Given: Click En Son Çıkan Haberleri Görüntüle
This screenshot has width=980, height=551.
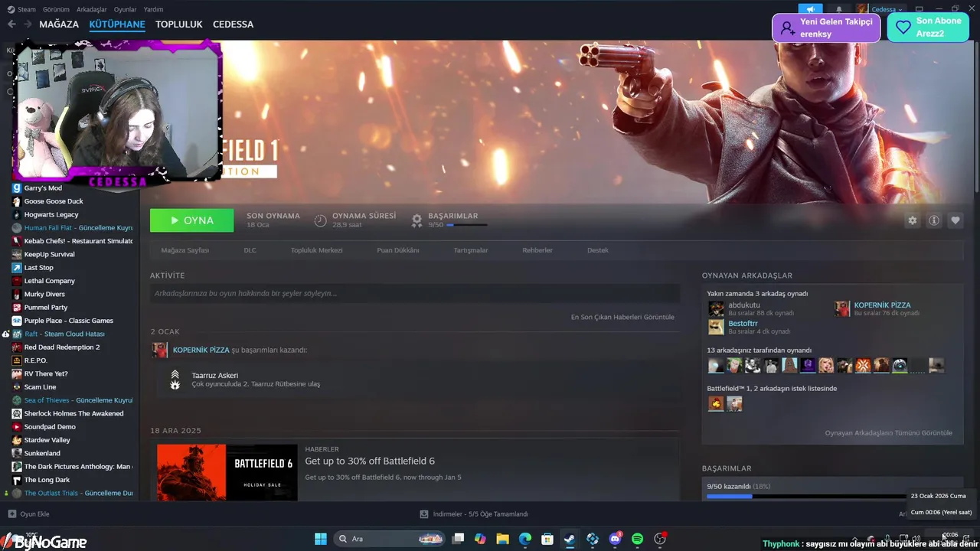Looking at the screenshot, I should click(x=622, y=317).
